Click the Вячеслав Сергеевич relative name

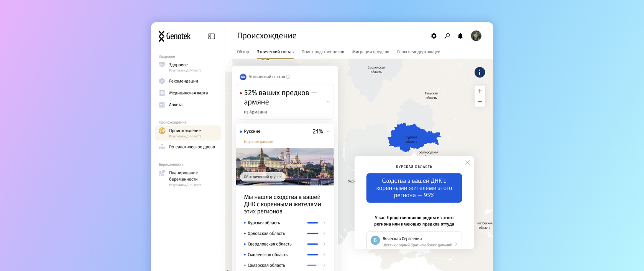[402, 239]
